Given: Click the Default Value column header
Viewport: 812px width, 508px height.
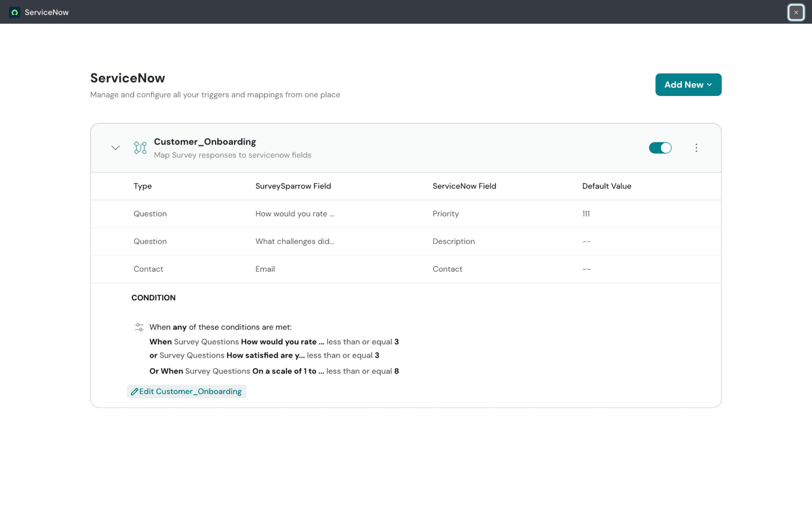Looking at the screenshot, I should pyautogui.click(x=606, y=186).
